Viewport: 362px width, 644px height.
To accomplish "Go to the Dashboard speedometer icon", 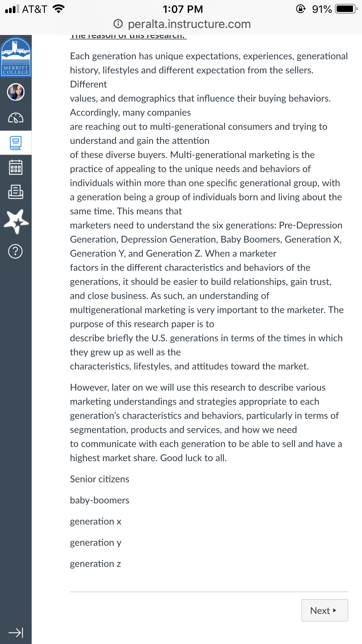I will [x=16, y=118].
